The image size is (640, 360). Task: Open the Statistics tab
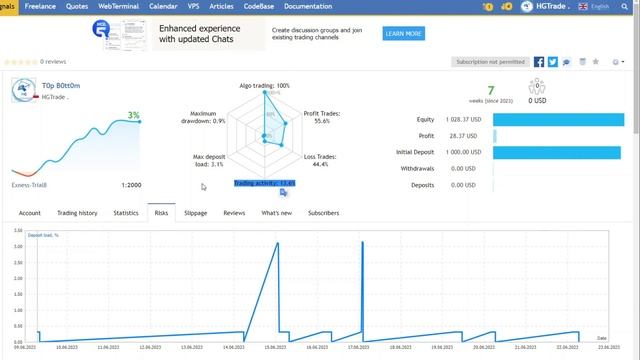coord(126,213)
